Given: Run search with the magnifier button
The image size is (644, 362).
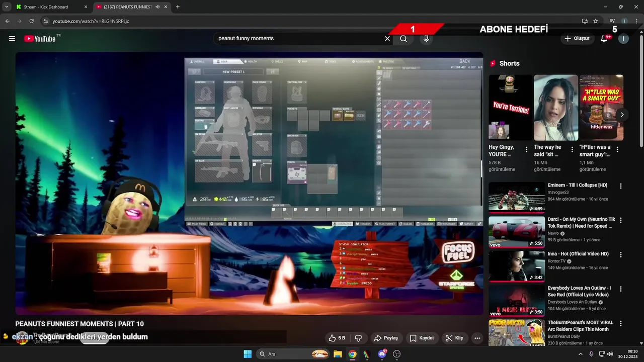Looking at the screenshot, I should coord(404,39).
